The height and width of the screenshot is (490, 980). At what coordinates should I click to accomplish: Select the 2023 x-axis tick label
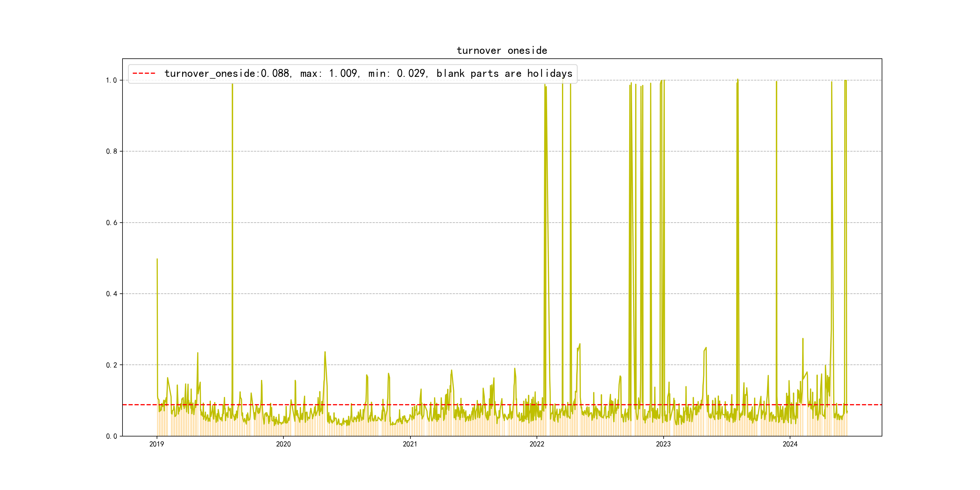point(663,444)
